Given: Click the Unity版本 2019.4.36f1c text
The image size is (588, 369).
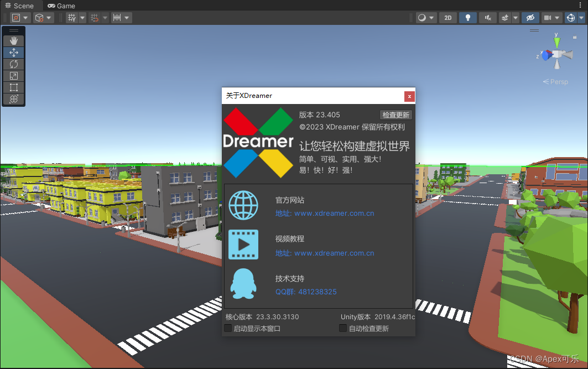Looking at the screenshot, I should 378,317.
